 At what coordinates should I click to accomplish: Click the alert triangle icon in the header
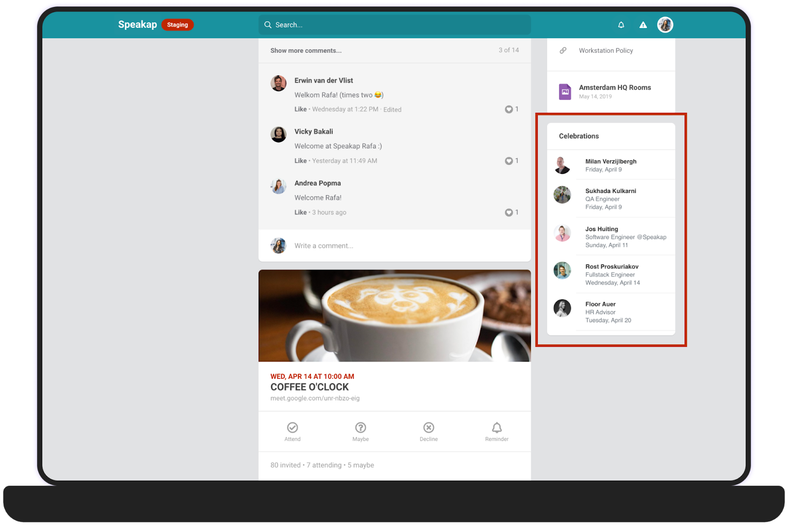[x=643, y=24]
